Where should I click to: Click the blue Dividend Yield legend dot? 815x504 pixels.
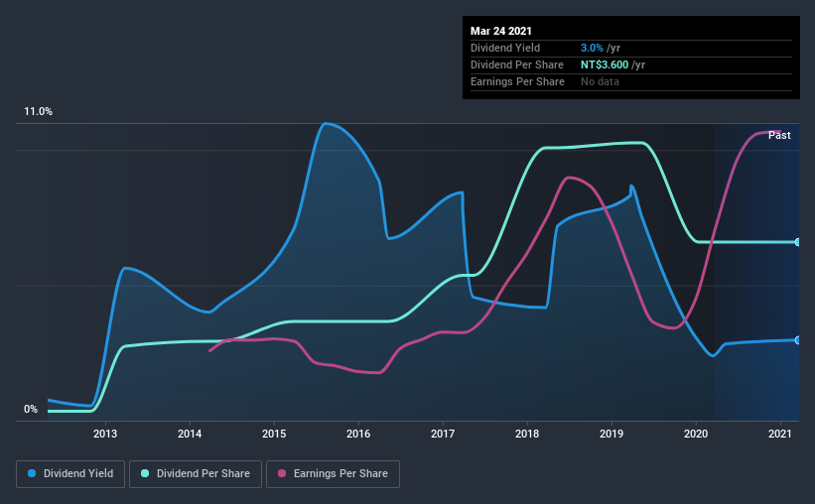point(32,473)
